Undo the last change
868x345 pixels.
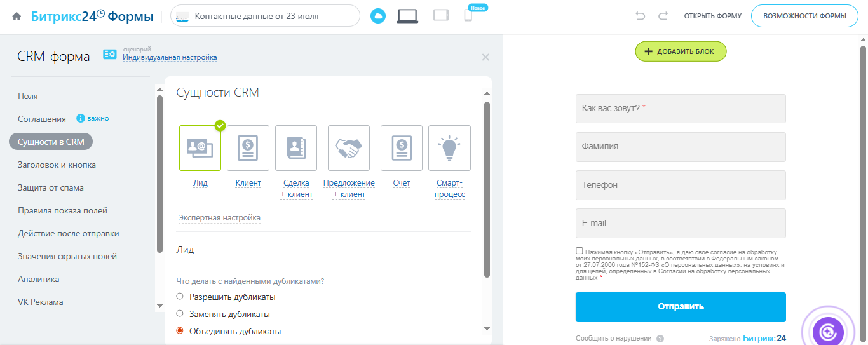click(x=641, y=16)
